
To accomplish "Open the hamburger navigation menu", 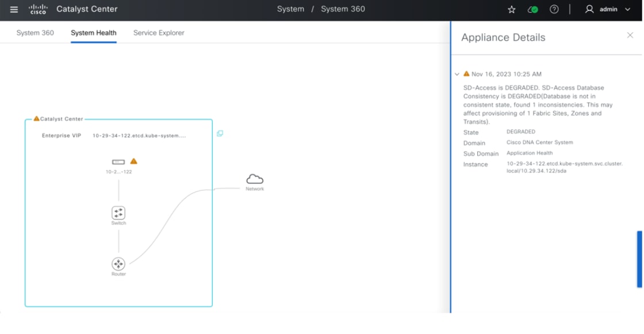I will (x=14, y=9).
